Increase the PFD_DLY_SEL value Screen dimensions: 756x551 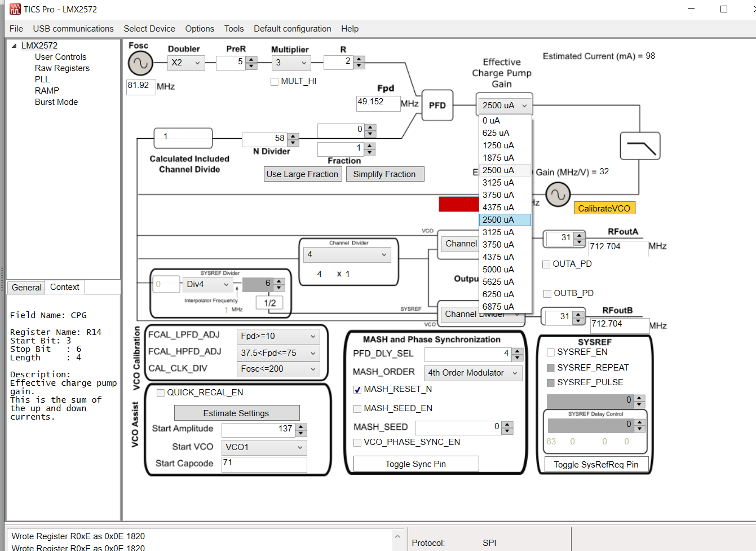tap(518, 351)
